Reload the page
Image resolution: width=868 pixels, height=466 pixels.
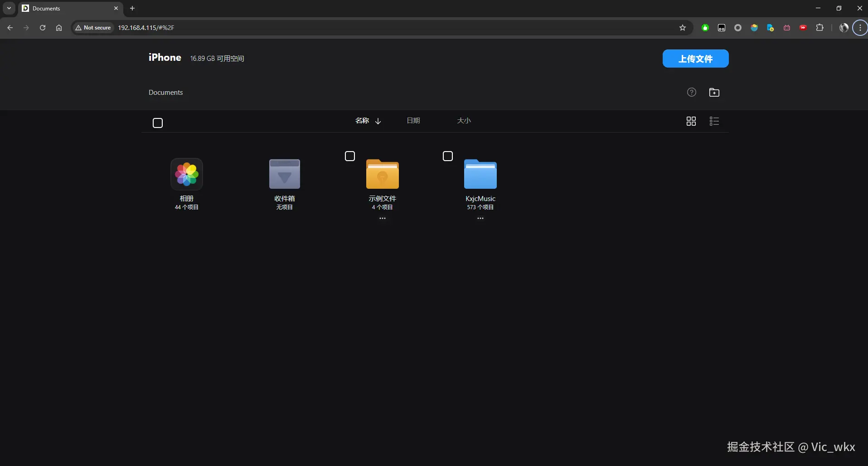(43, 28)
